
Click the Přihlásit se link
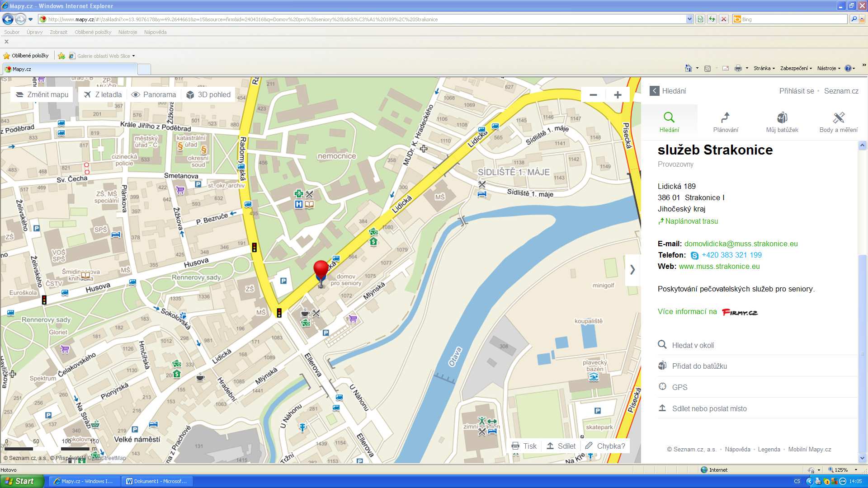click(797, 91)
